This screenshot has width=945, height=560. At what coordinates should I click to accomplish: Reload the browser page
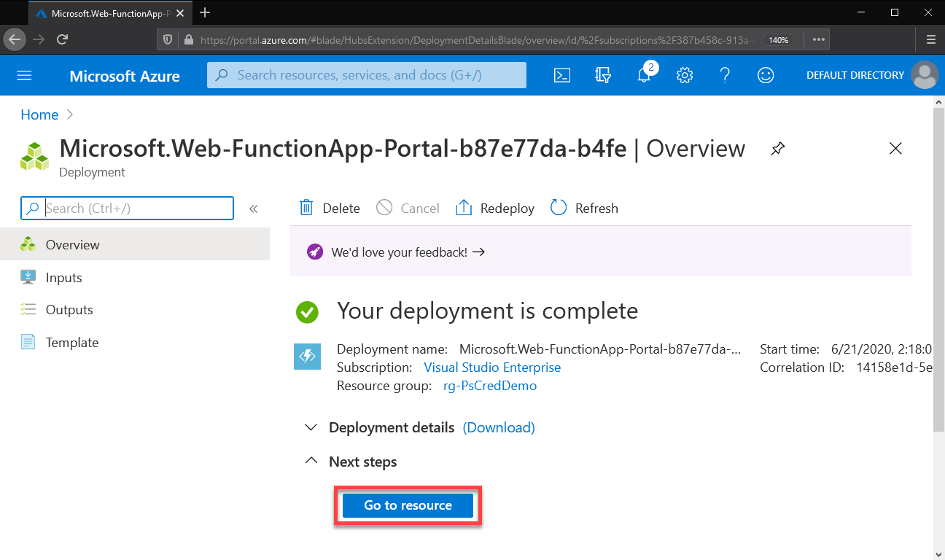[63, 39]
